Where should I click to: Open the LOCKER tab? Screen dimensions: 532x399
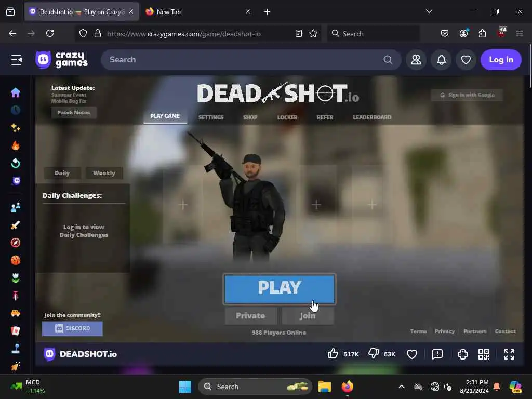(287, 117)
